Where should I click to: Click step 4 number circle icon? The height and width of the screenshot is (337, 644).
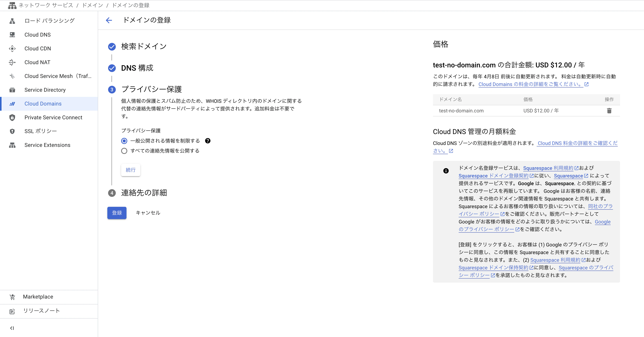(112, 193)
